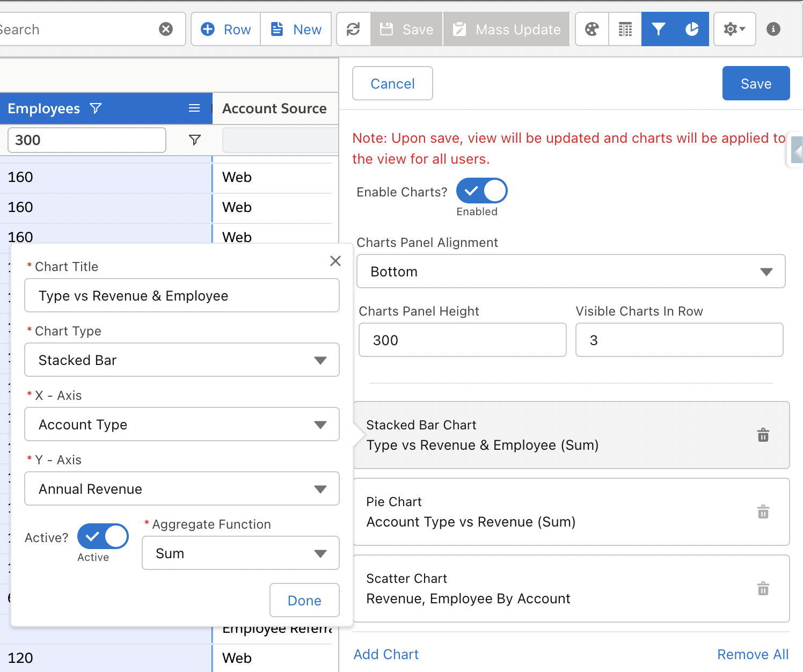Click the refresh icon in toolbar
The height and width of the screenshot is (672, 803).
click(x=353, y=30)
